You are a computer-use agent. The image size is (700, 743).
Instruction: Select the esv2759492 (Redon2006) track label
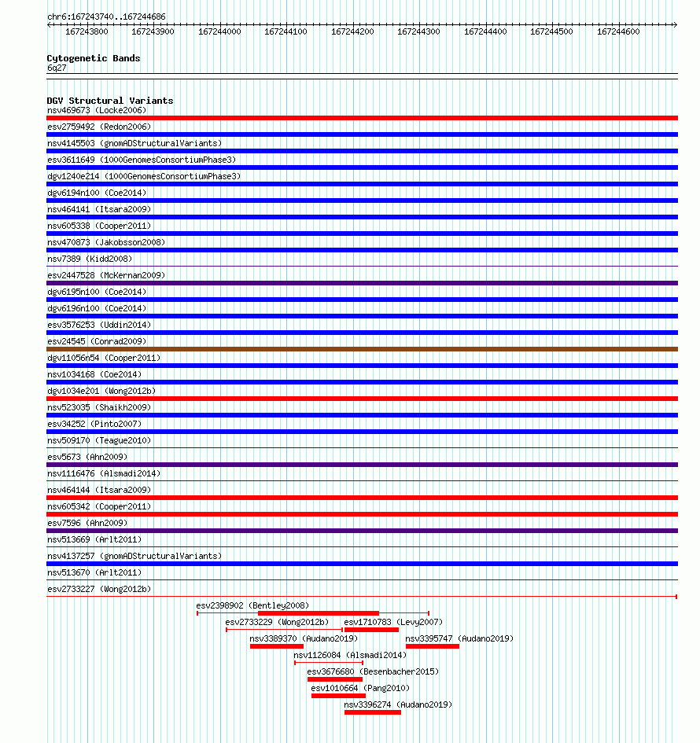99,127
